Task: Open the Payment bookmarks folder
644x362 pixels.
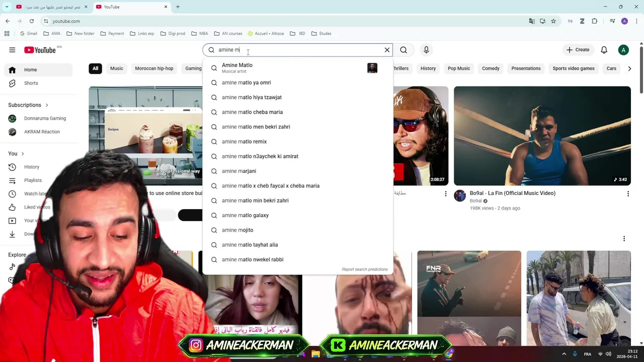Action: coord(112,34)
